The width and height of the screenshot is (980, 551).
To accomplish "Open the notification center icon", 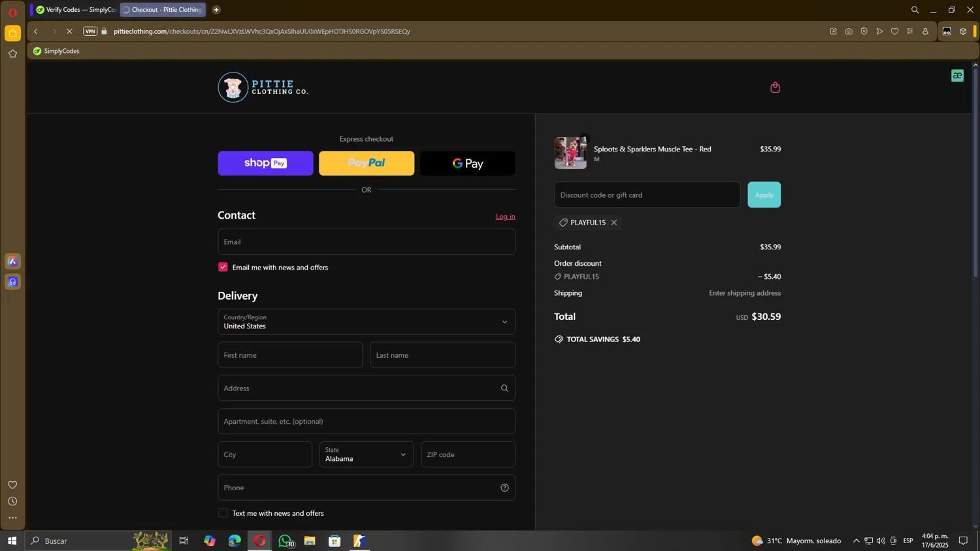I will pos(963,541).
